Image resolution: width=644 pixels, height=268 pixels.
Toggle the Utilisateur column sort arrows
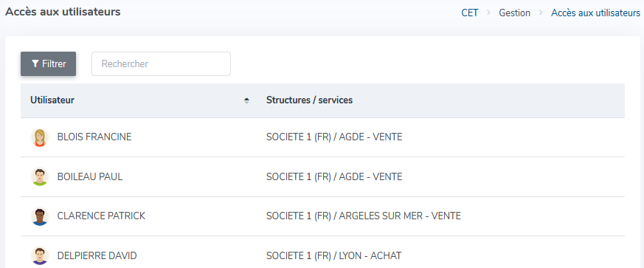[246, 100]
